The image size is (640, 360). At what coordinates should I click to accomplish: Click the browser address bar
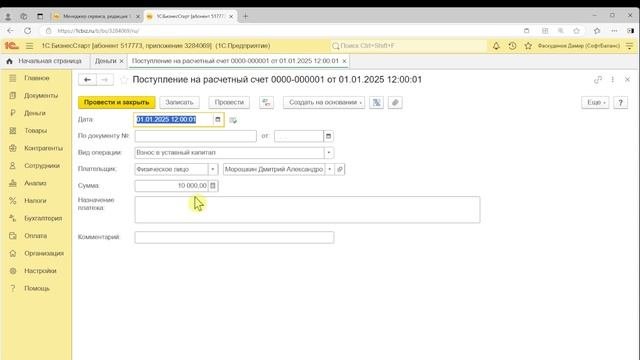282,31
